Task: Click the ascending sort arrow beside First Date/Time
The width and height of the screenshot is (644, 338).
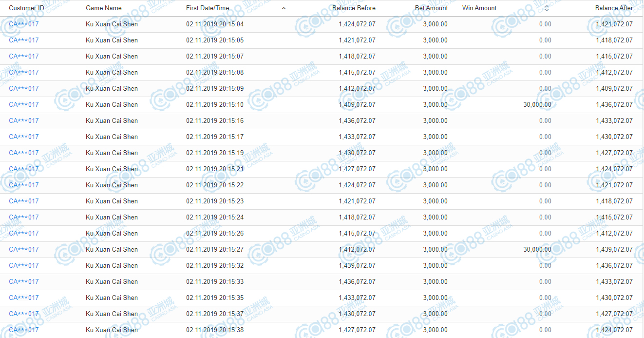Action: click(284, 8)
